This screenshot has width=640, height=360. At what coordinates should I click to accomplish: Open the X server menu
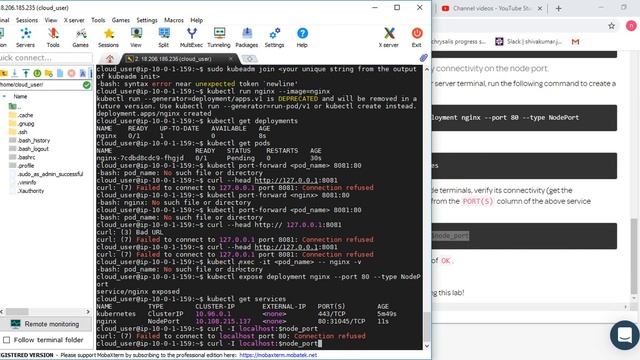pyautogui.click(x=74, y=20)
